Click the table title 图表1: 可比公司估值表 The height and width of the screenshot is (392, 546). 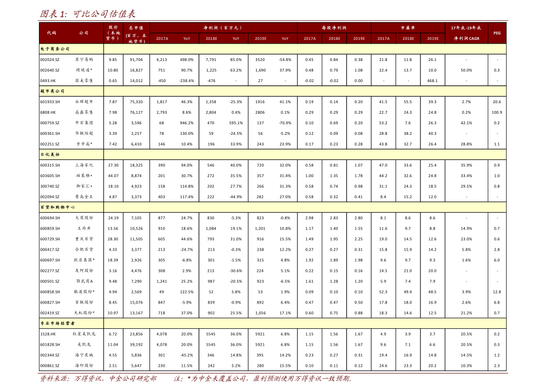tap(88, 14)
